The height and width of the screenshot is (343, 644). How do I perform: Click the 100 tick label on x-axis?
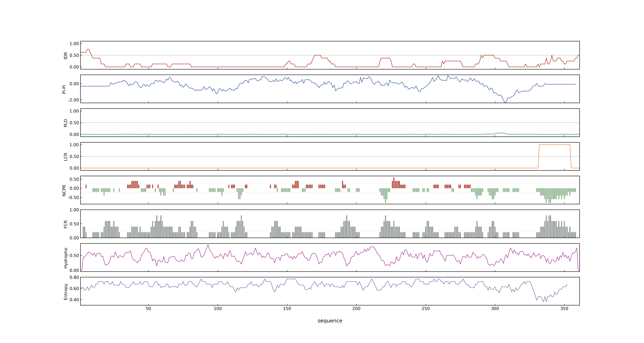(218, 309)
